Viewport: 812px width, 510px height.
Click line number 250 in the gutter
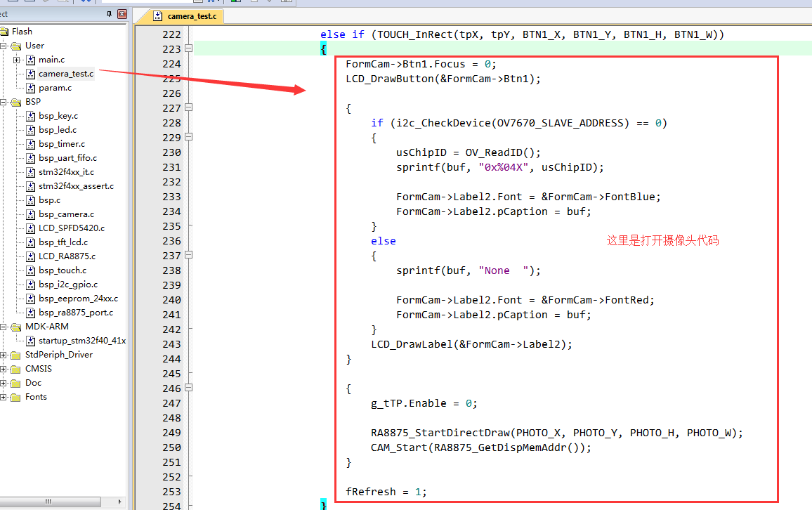171,447
